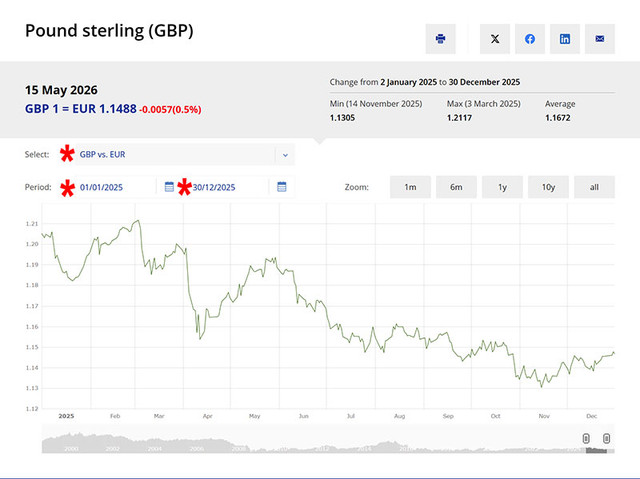This screenshot has height=479, width=640.
Task: Zoom the chart to 1m
Action: [x=410, y=187]
